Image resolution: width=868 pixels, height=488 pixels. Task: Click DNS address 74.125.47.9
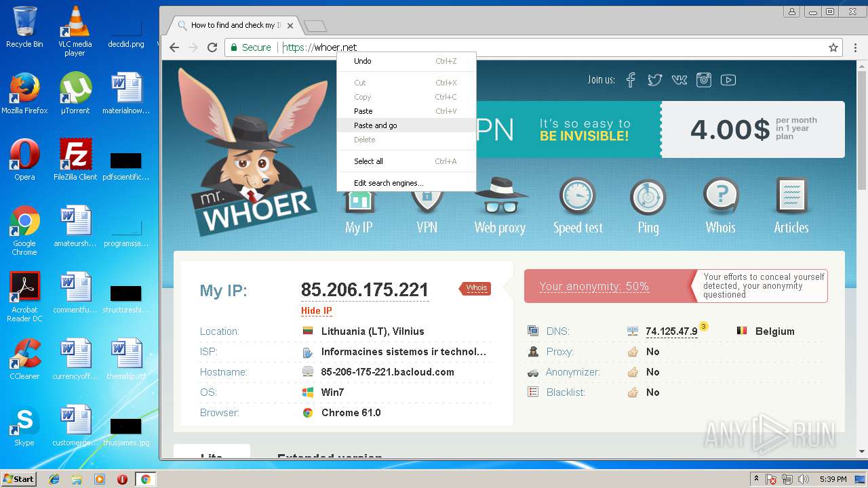click(671, 331)
